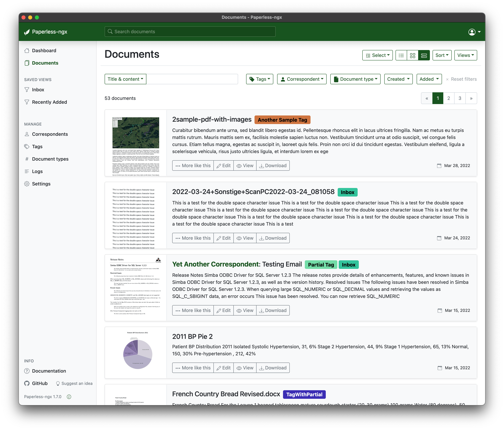Go to Logs in sidebar

click(37, 171)
